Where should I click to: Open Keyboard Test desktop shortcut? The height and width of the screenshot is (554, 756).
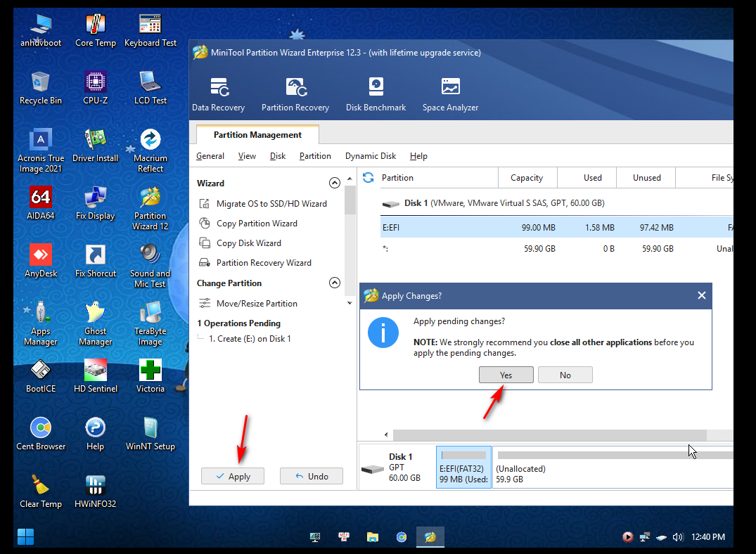point(150,30)
